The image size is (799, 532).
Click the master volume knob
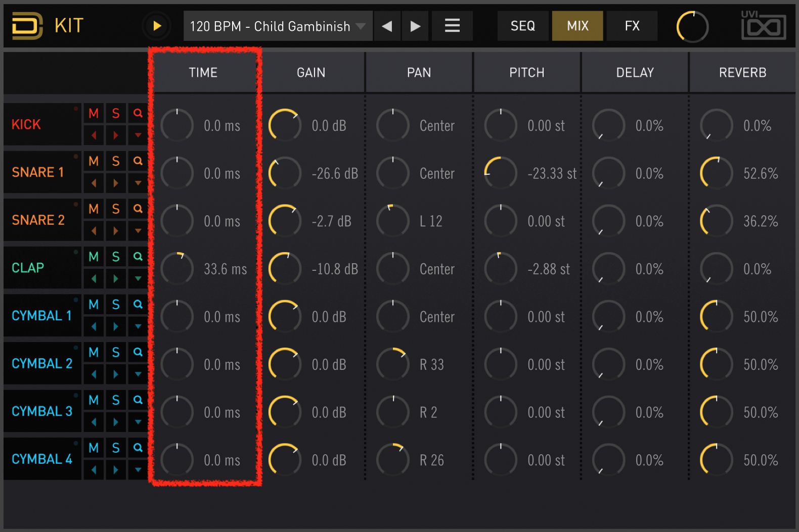tap(692, 27)
